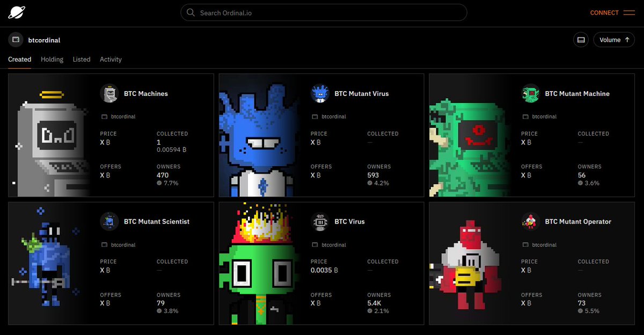Switch to the Activity tab
This screenshot has height=335, width=644.
(x=111, y=59)
